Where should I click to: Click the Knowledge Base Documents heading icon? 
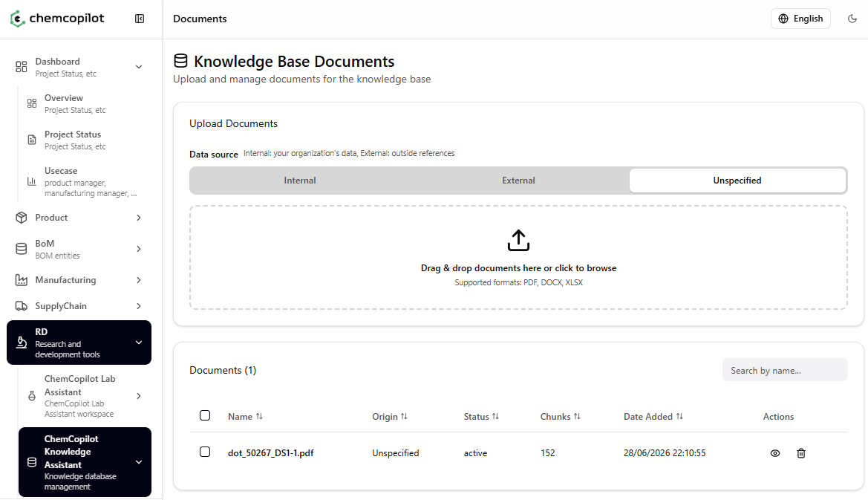pyautogui.click(x=180, y=61)
